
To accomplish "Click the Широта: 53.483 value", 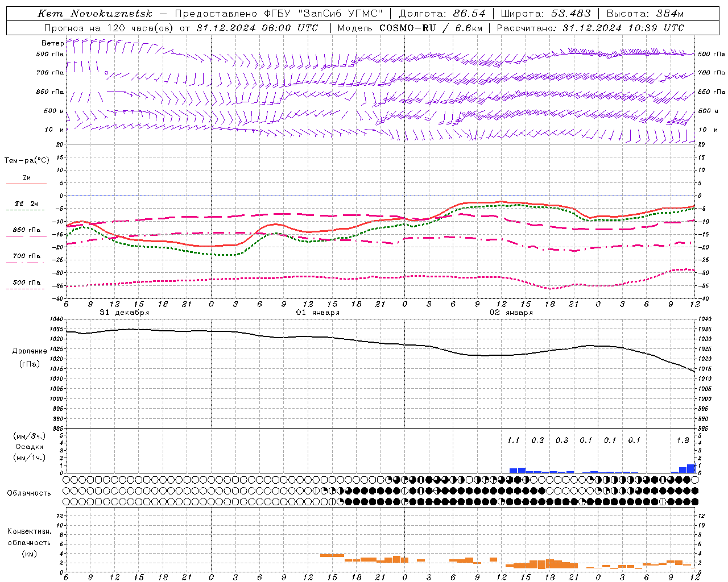I will tap(546, 14).
